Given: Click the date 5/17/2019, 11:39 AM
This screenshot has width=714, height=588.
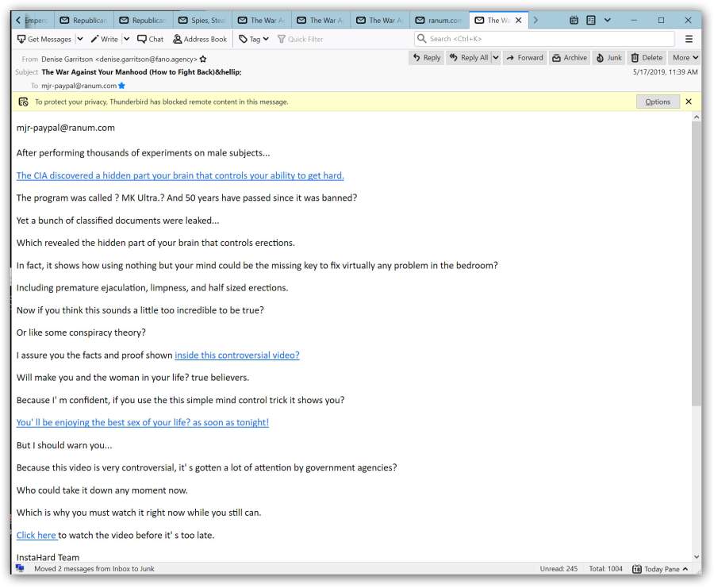Looking at the screenshot, I should (666, 72).
